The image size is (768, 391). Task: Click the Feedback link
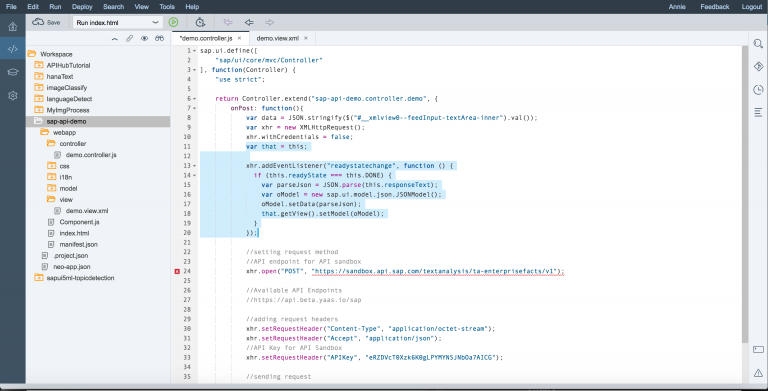715,7
